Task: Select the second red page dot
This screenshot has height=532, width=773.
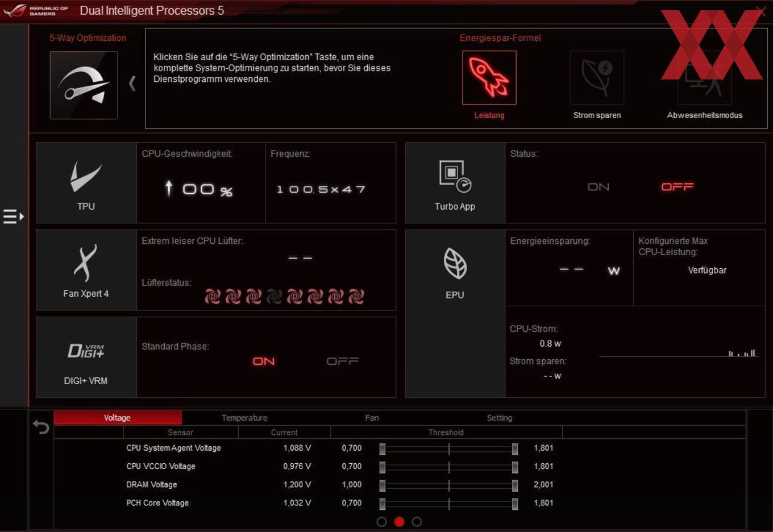Action: click(400, 522)
